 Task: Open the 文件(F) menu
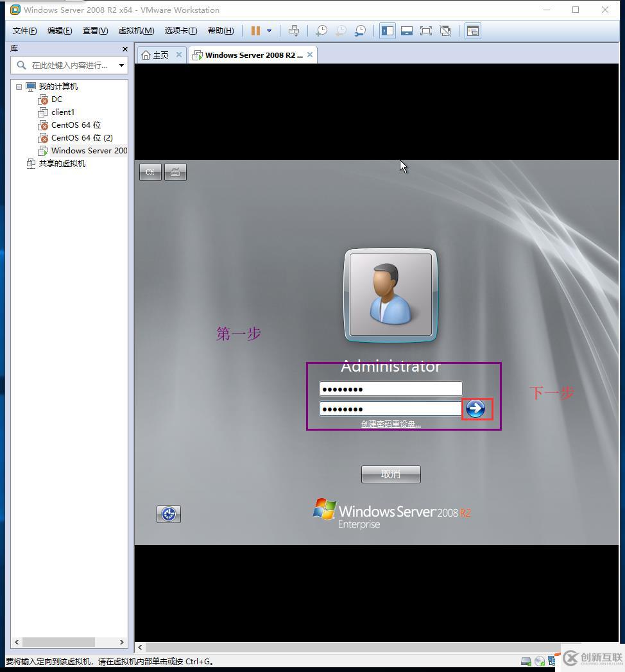pos(25,31)
